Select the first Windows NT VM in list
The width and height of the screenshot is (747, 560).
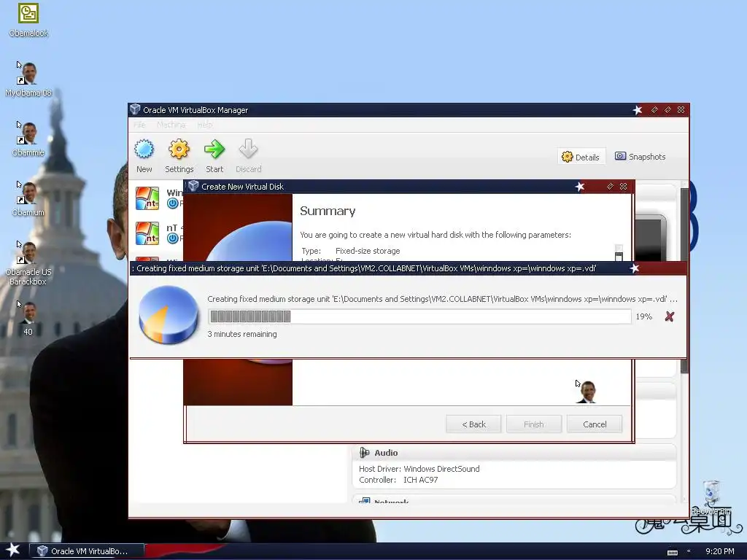[x=158, y=198]
